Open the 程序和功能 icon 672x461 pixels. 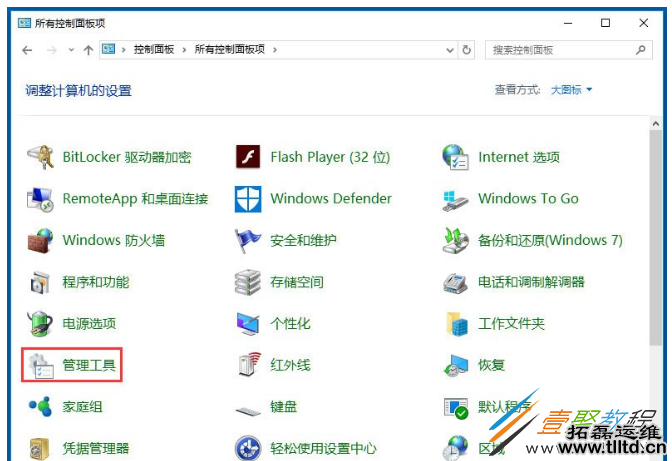pos(40,282)
